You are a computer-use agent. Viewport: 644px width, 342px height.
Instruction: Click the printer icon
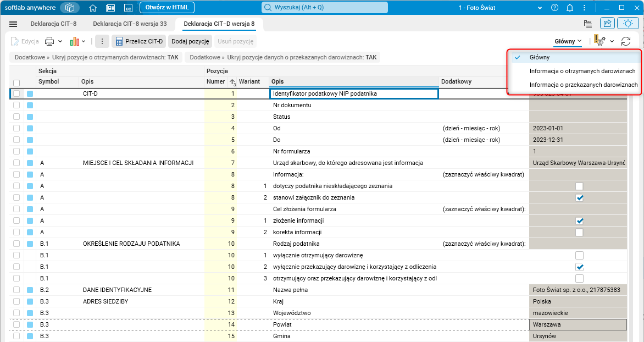[49, 41]
